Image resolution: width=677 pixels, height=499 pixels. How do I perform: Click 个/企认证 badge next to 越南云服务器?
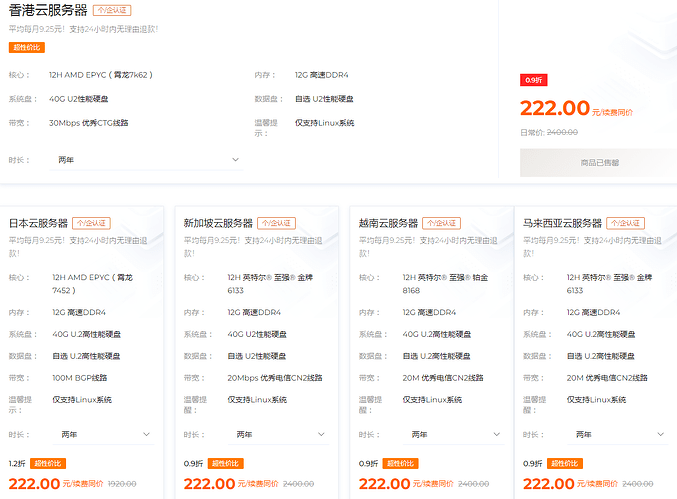(441, 223)
